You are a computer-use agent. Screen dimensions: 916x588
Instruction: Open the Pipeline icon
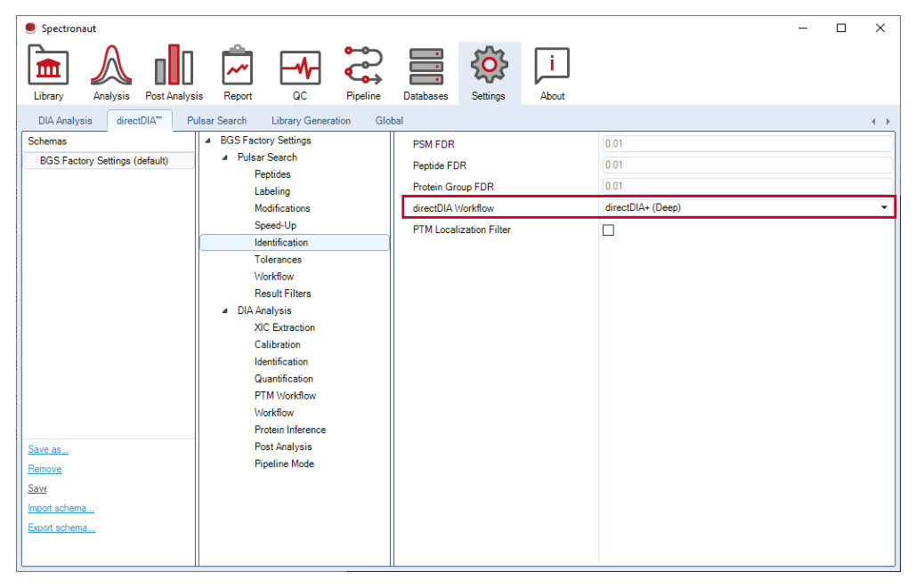(363, 66)
